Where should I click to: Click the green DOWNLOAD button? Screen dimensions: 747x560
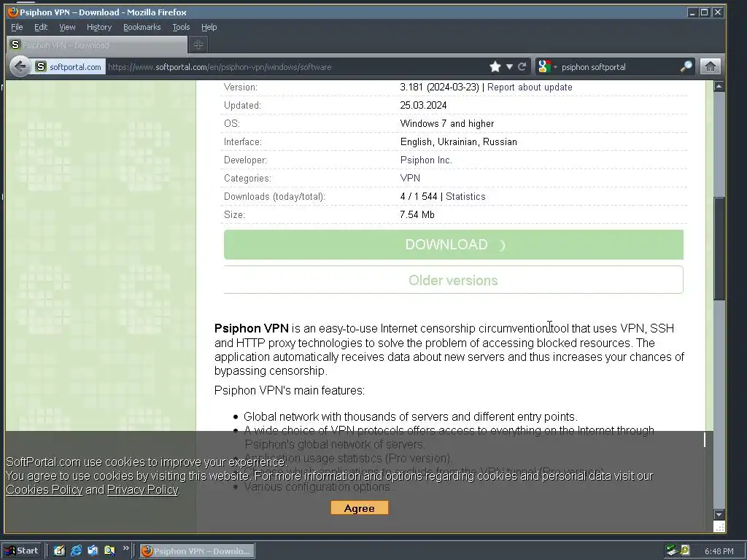tap(454, 245)
